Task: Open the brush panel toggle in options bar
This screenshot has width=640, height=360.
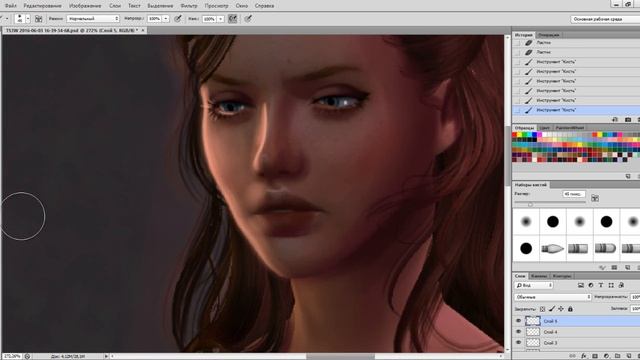Action: pos(38,19)
